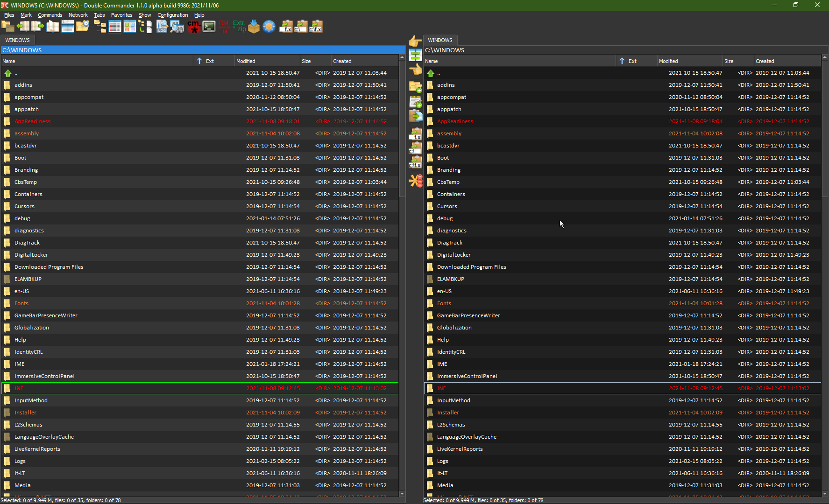Open the parent directory entry '..'
The height and width of the screenshot is (504, 829).
click(16, 73)
